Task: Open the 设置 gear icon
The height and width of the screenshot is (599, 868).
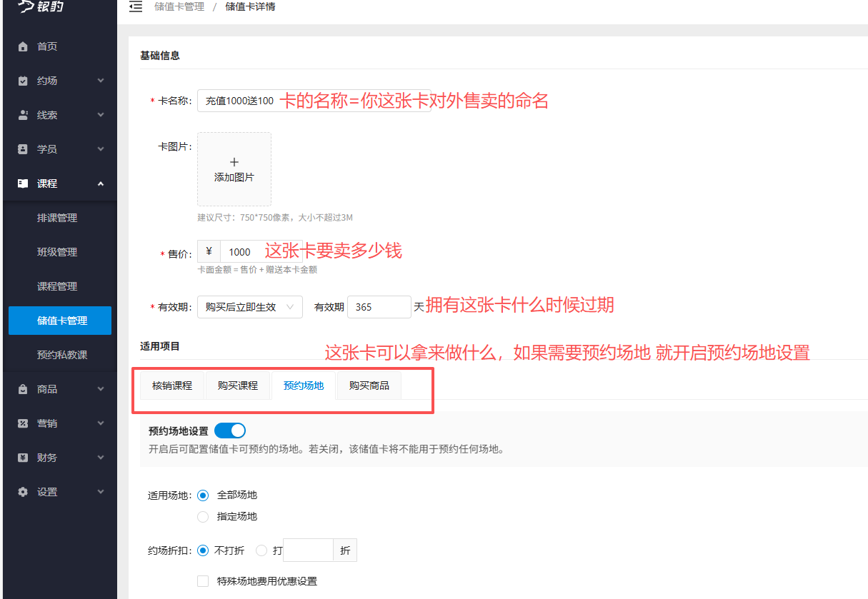Action: (24, 491)
